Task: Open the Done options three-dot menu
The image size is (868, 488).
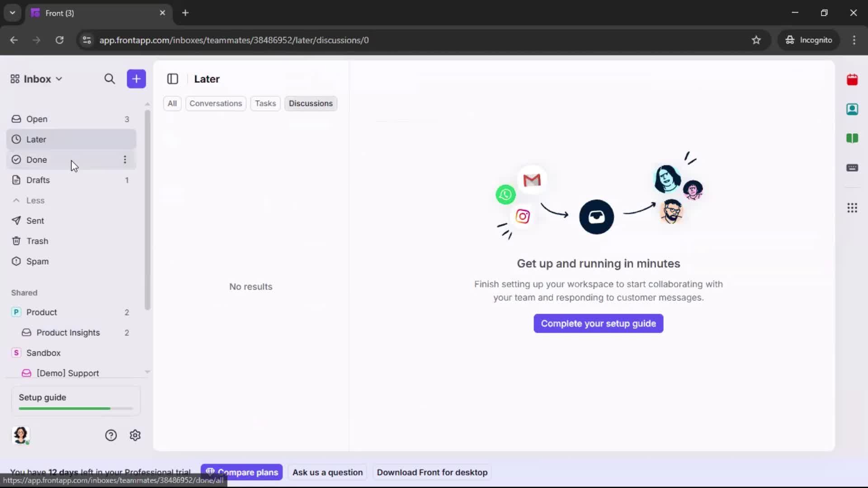Action: click(x=125, y=160)
